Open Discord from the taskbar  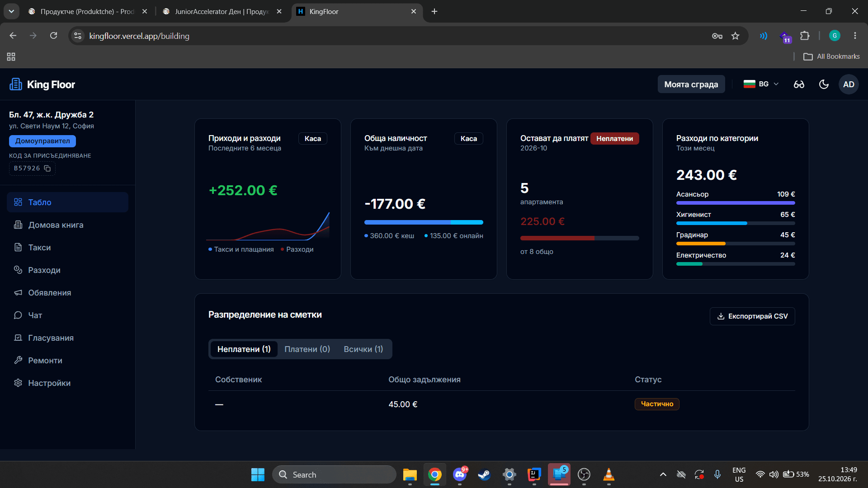point(460,474)
